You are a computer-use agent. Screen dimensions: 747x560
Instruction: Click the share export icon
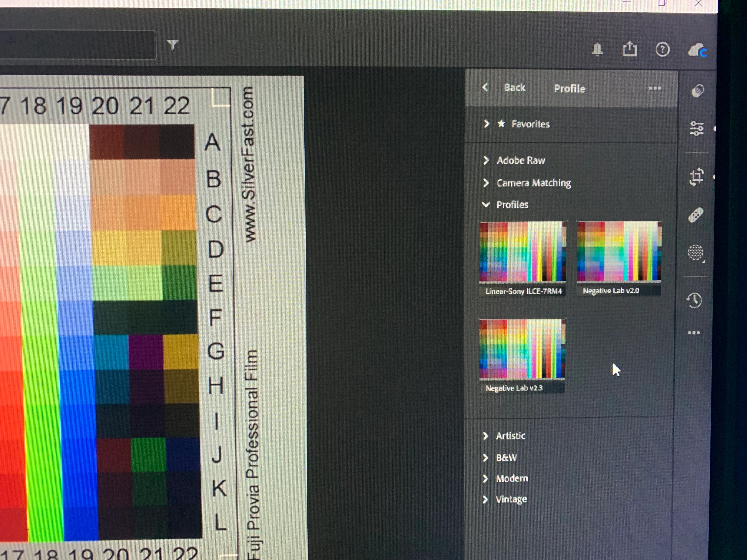(630, 49)
